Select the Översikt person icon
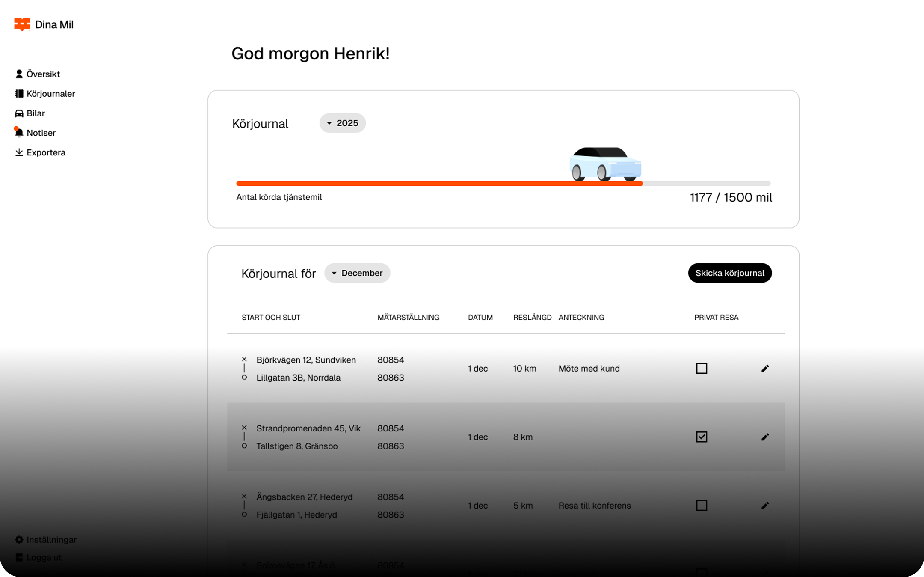 [20, 74]
